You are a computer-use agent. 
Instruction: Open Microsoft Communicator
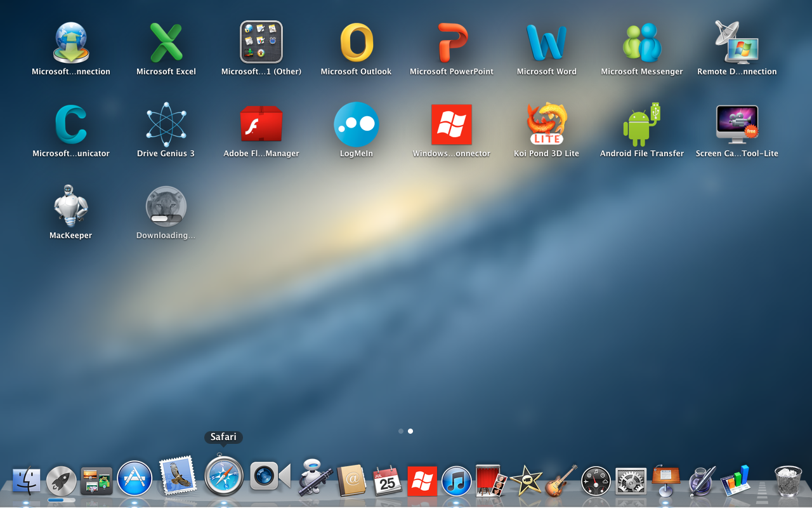[70, 124]
